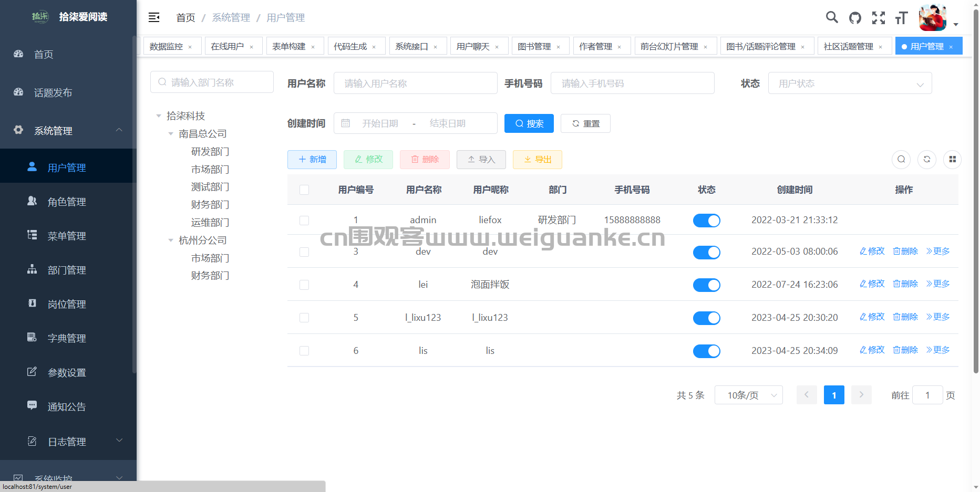Open the 10条/页 page size dropdown
The image size is (980, 492).
point(749,395)
